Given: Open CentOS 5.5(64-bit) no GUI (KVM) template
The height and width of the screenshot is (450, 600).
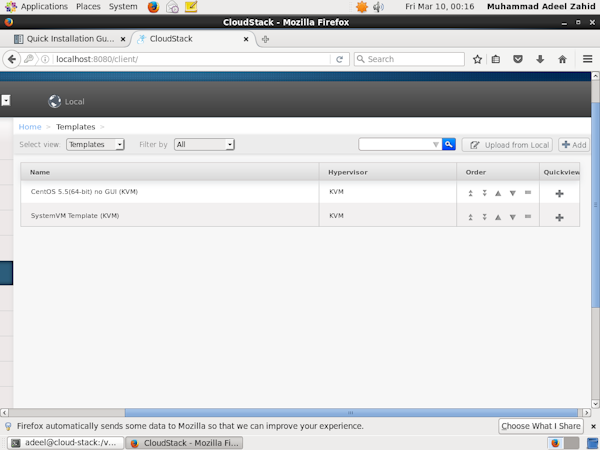Looking at the screenshot, I should (84, 192).
